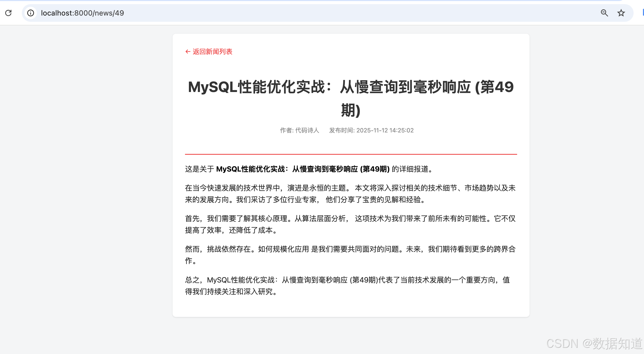
Task: Click the CSDN @数据知道 watermark
Action: pos(594,344)
